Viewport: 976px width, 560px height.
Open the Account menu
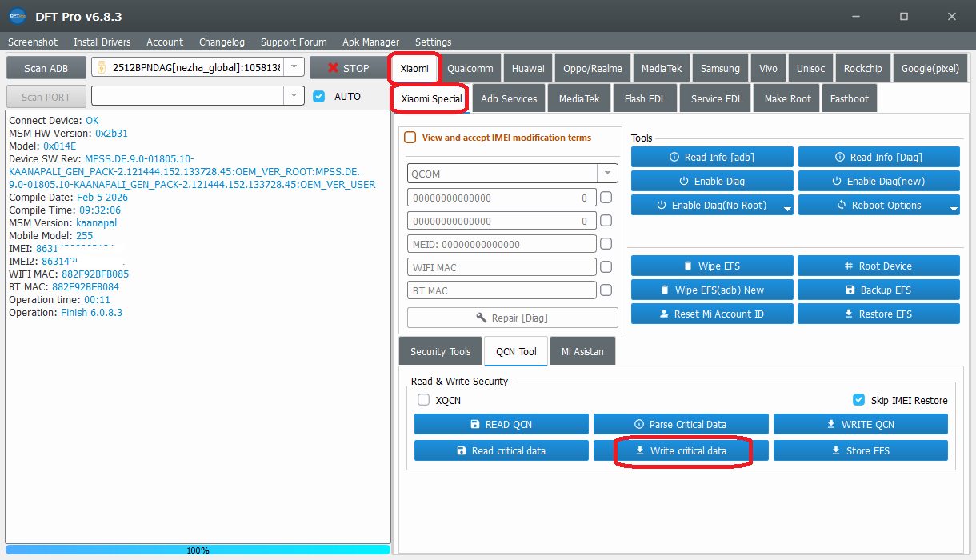point(165,42)
